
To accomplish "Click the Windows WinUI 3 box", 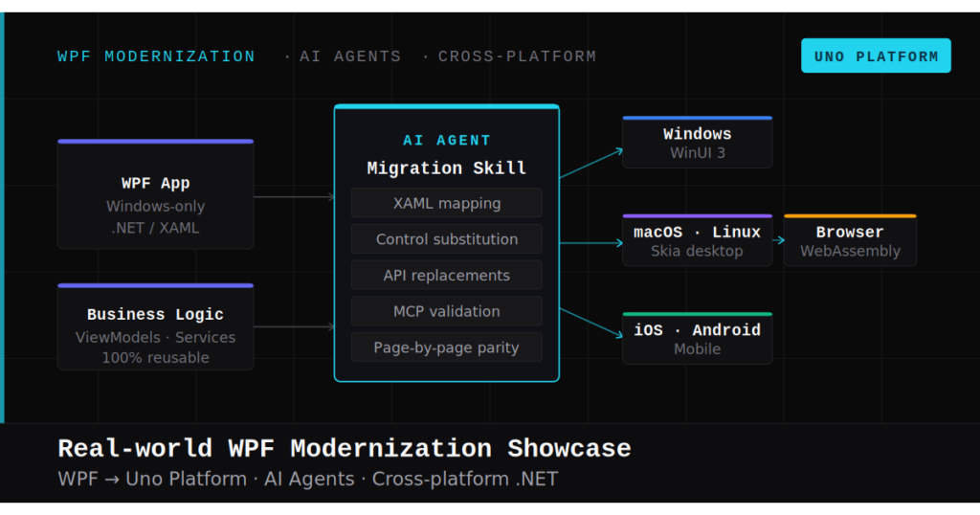I will click(698, 143).
